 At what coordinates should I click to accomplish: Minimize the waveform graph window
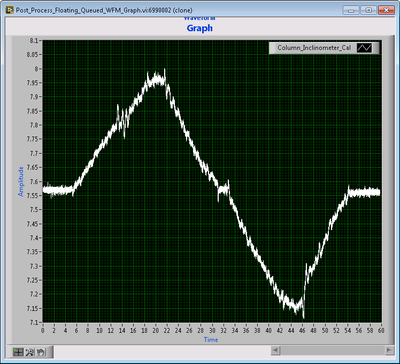pyautogui.click(x=351, y=10)
